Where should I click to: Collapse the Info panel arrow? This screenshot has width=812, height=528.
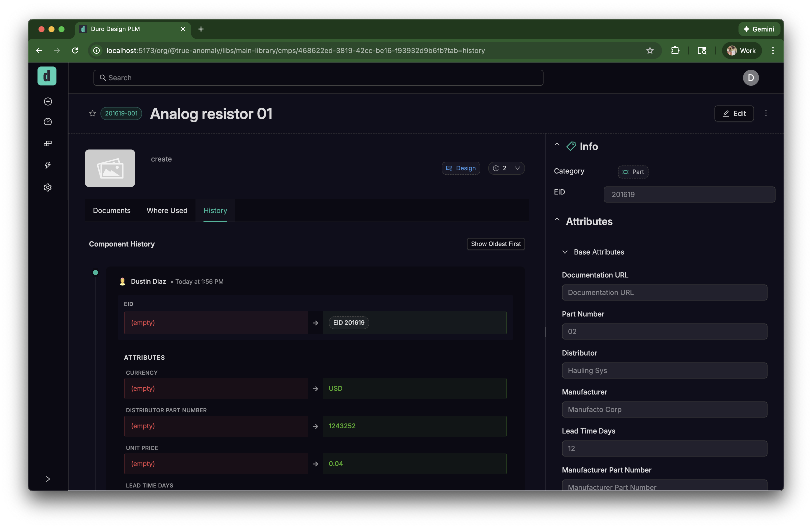click(557, 145)
